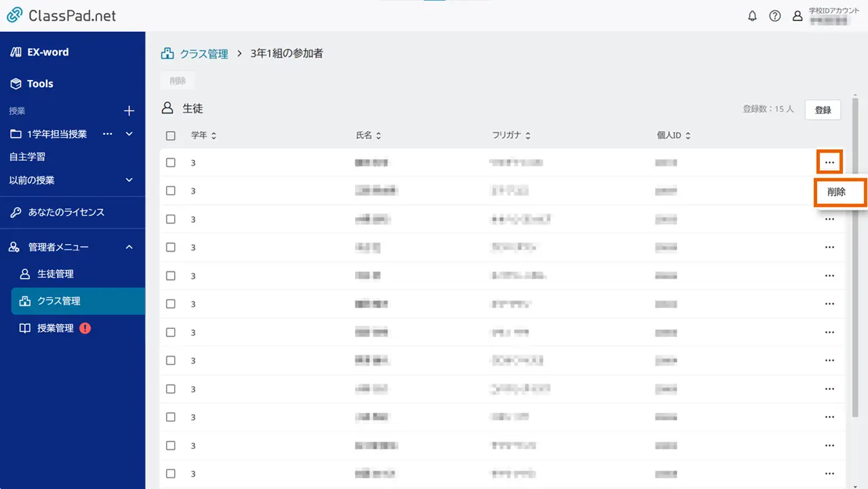Collapse the 管理者メニュー section
The image size is (868, 489).
129,247
